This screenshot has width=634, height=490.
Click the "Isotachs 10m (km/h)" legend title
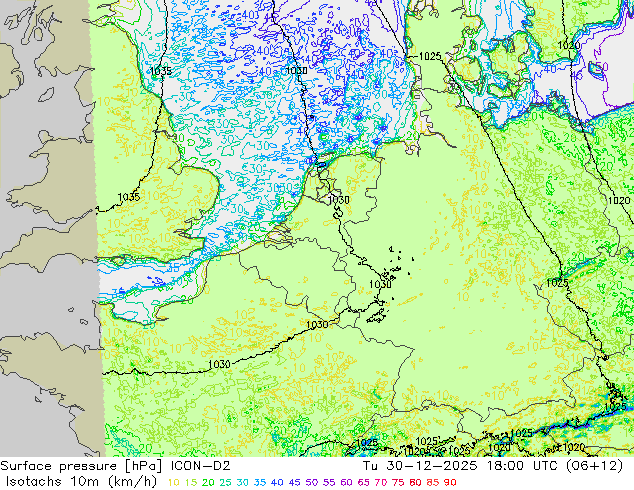pyautogui.click(x=81, y=482)
